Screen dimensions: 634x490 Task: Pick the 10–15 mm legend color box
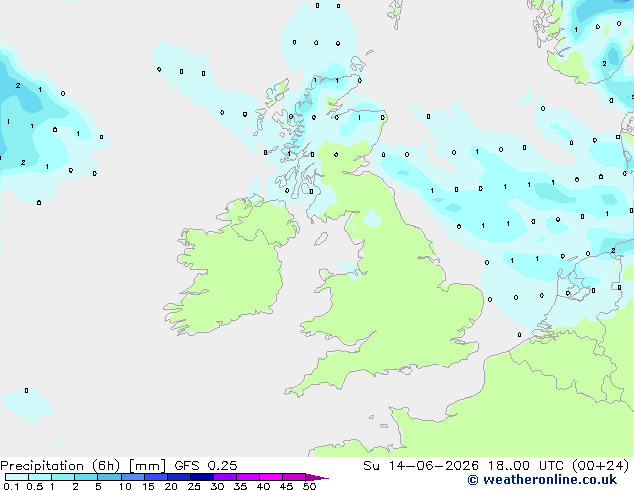tap(132, 477)
